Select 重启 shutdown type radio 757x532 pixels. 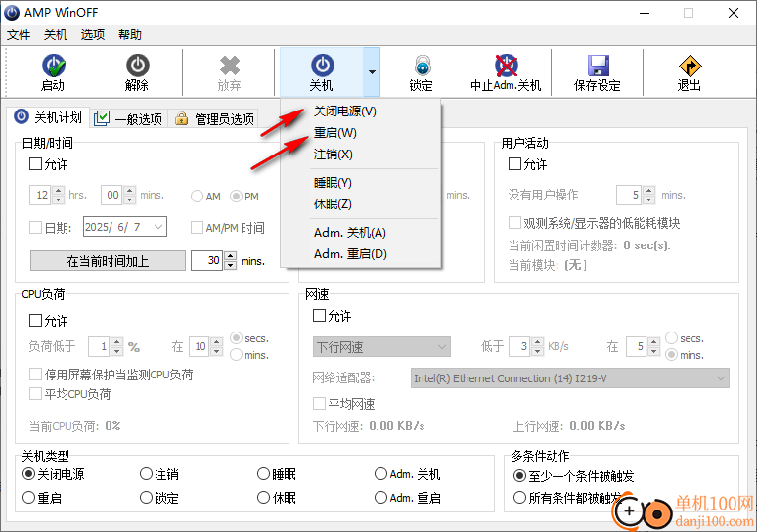pyautogui.click(x=29, y=497)
